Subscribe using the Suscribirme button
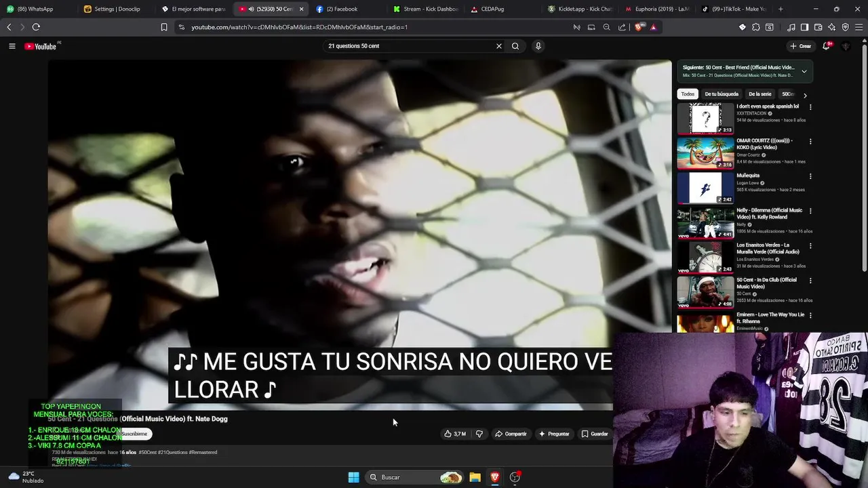The height and width of the screenshot is (488, 868). click(134, 434)
